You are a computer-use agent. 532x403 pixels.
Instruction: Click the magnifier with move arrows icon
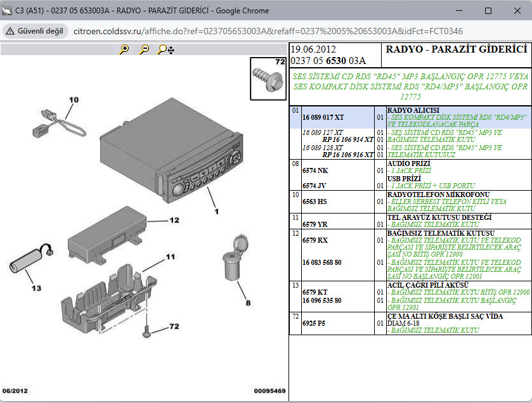166,49
